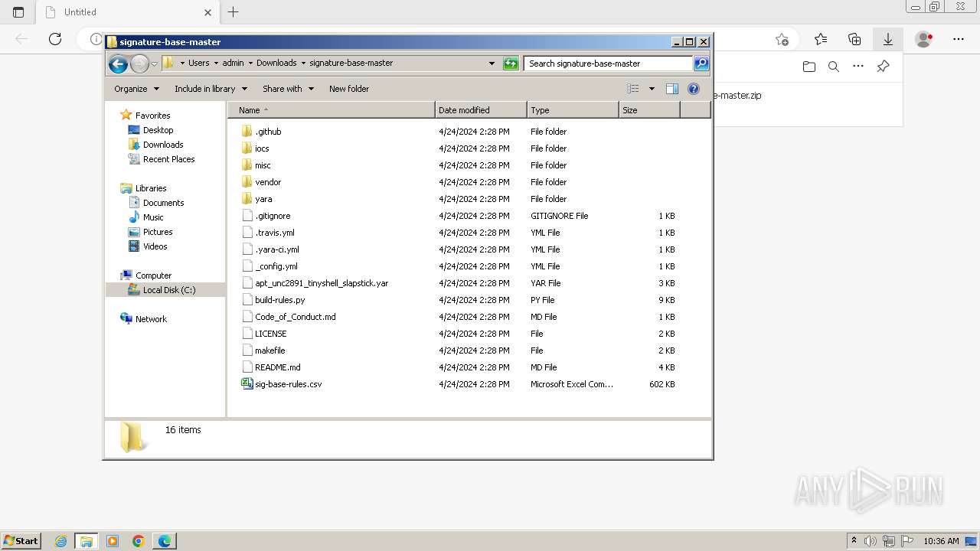Refresh the Edge browser page
980x551 pixels.
(55, 39)
